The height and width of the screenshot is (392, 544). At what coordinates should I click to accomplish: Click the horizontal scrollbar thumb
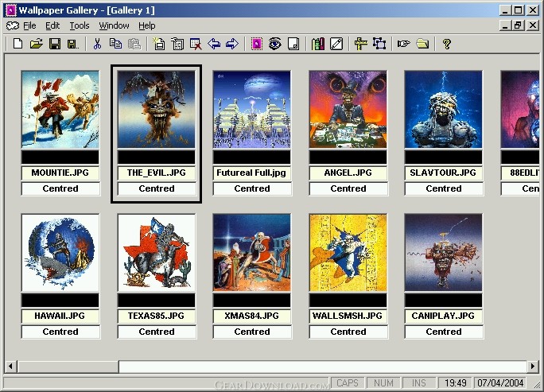[68, 366]
